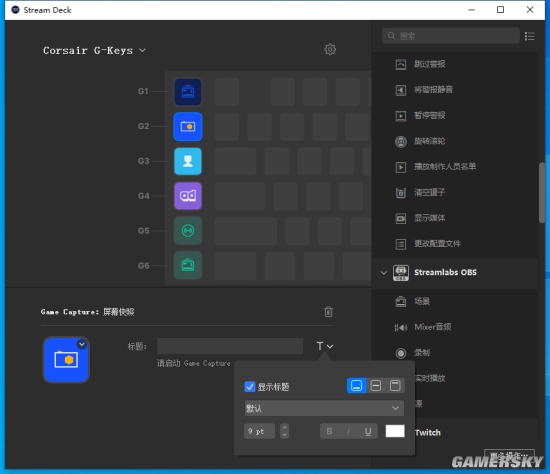Click the 旋转滚轮 action icon
Screen dimensions: 550x474
pyautogui.click(x=401, y=141)
